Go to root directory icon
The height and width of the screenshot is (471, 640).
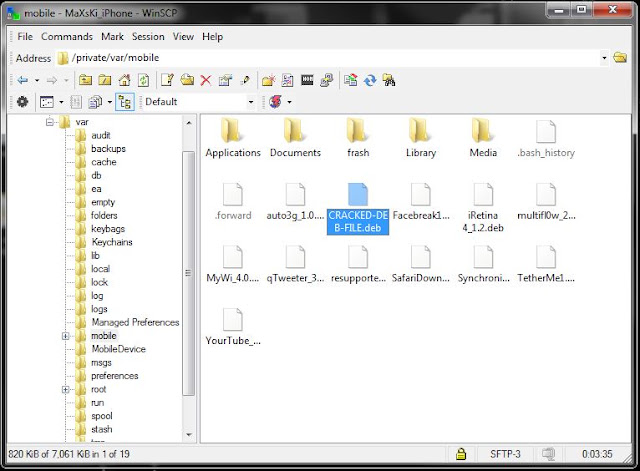(x=105, y=80)
